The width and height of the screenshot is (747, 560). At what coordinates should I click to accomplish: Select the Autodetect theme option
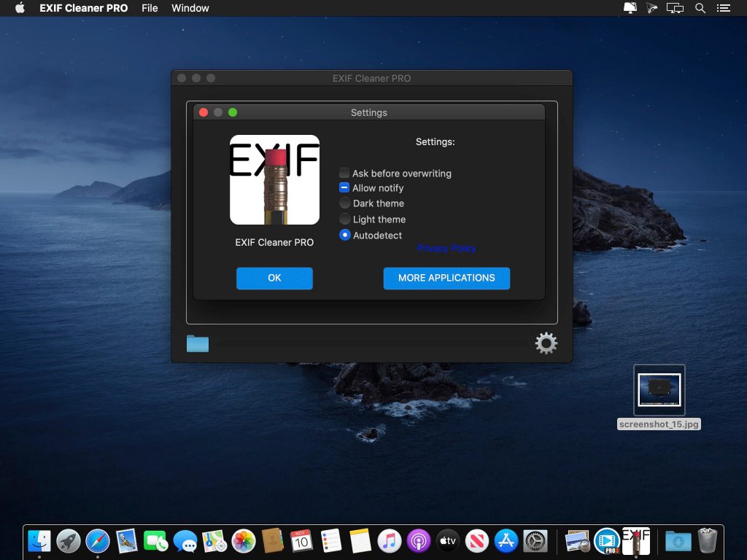click(x=344, y=235)
